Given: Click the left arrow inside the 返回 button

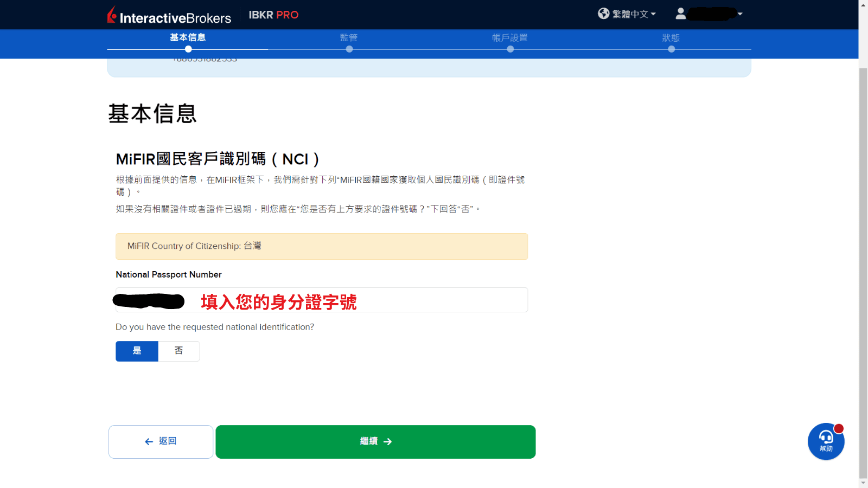Looking at the screenshot, I should 147,441.
